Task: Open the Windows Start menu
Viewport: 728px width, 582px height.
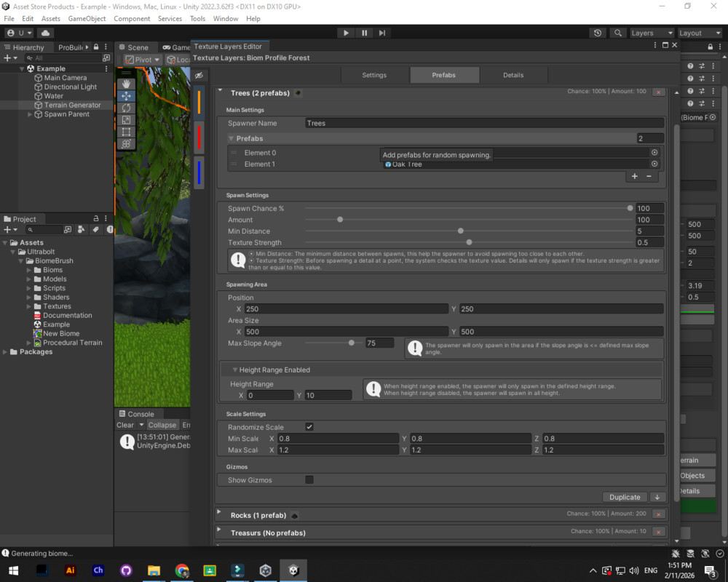Action: [x=13, y=570]
